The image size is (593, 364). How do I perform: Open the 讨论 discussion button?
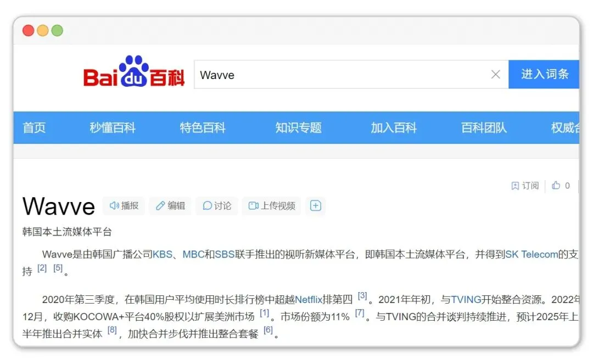point(217,206)
